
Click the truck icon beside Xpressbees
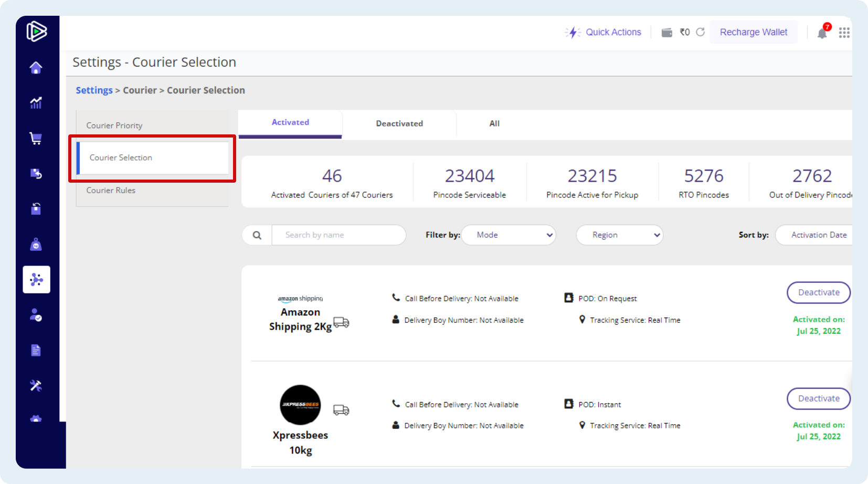click(x=341, y=410)
